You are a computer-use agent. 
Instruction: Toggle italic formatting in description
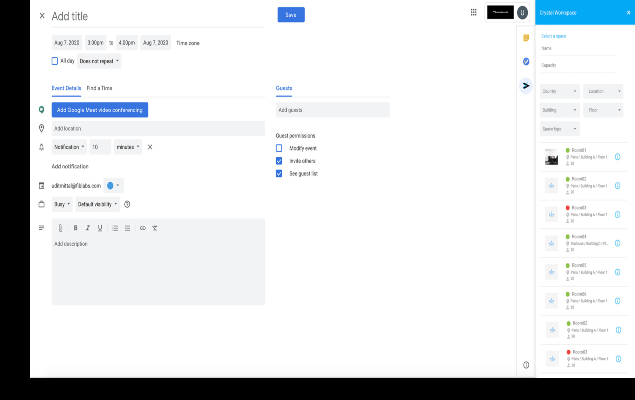(x=87, y=228)
